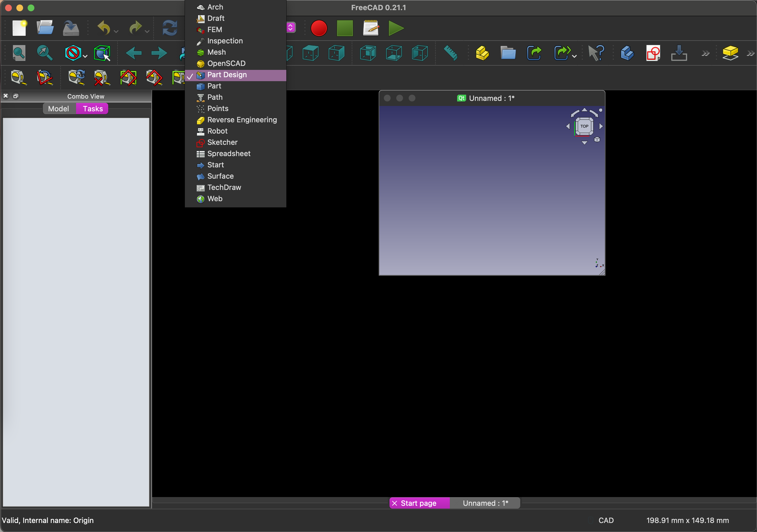The image size is (757, 532).
Task: Expand the far-right toolbar overflow chevron
Action: pyautogui.click(x=751, y=54)
